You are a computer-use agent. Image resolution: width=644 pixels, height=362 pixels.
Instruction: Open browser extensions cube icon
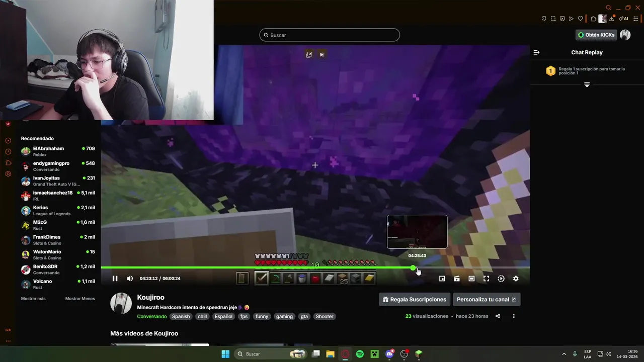pyautogui.click(x=593, y=19)
